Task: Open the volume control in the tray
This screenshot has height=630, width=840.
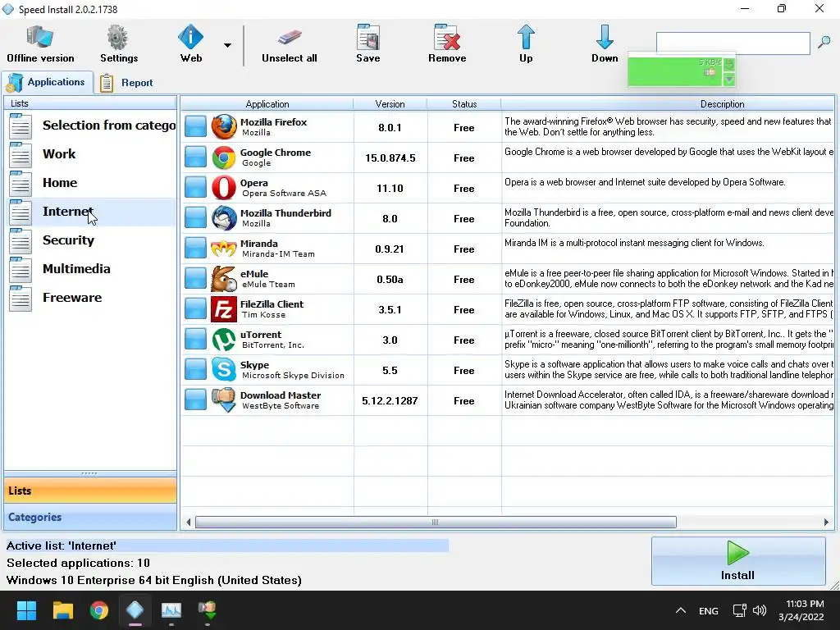Action: point(760,610)
